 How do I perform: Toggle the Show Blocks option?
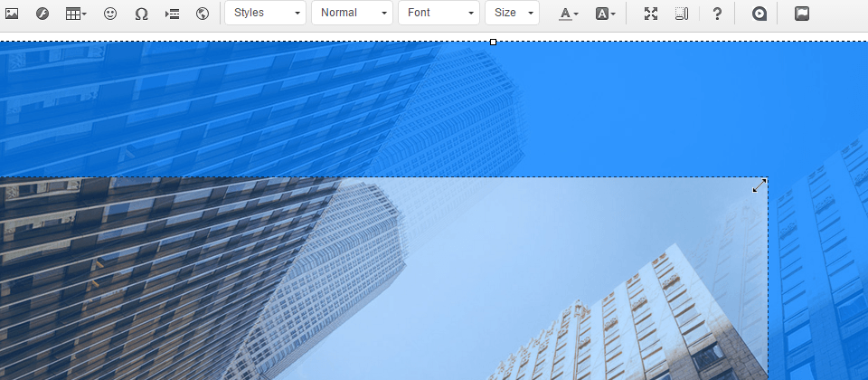682,14
